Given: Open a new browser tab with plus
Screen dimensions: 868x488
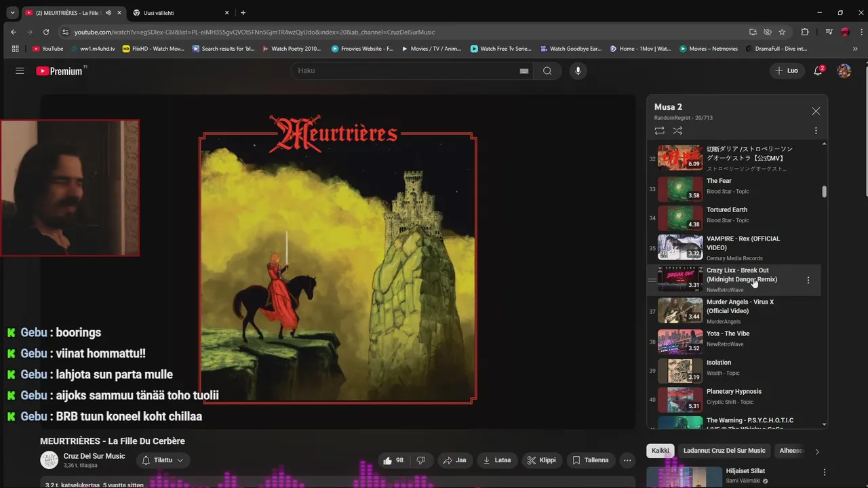Looking at the screenshot, I should tap(243, 12).
